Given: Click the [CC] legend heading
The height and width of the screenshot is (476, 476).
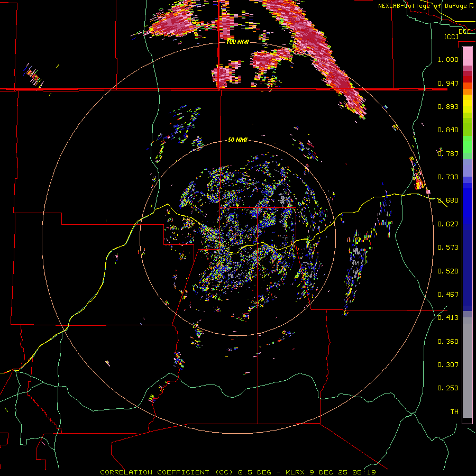Looking at the screenshot, I should [452, 36].
